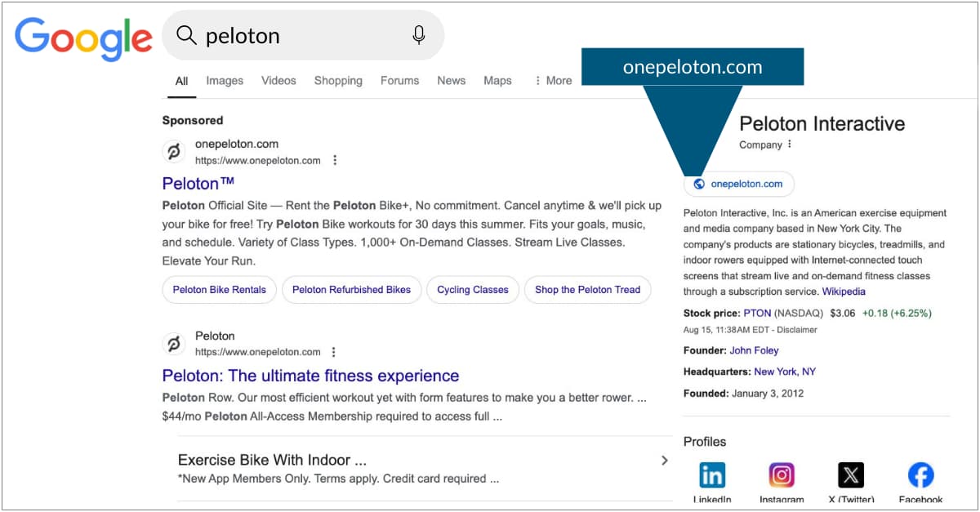Open the Instagram profile icon

point(782,475)
